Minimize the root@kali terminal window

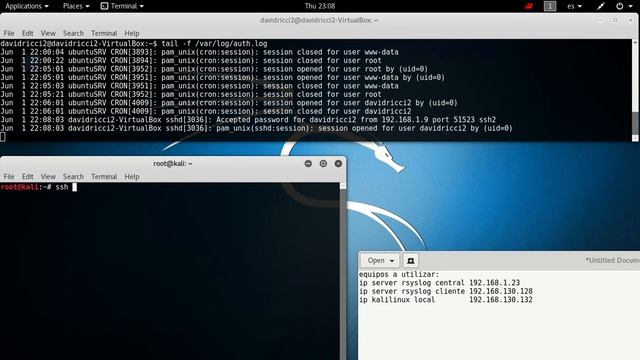click(308, 163)
